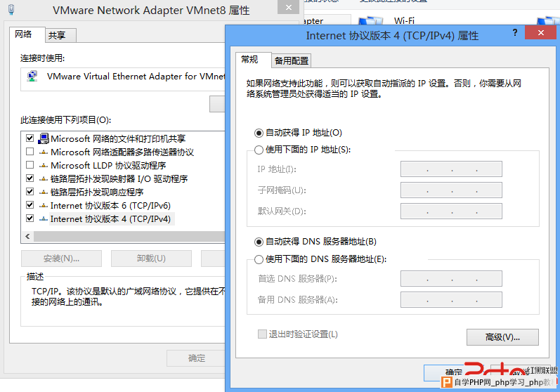Toggle 退出时验证设置 checkbox
560x392 pixels.
point(262,334)
